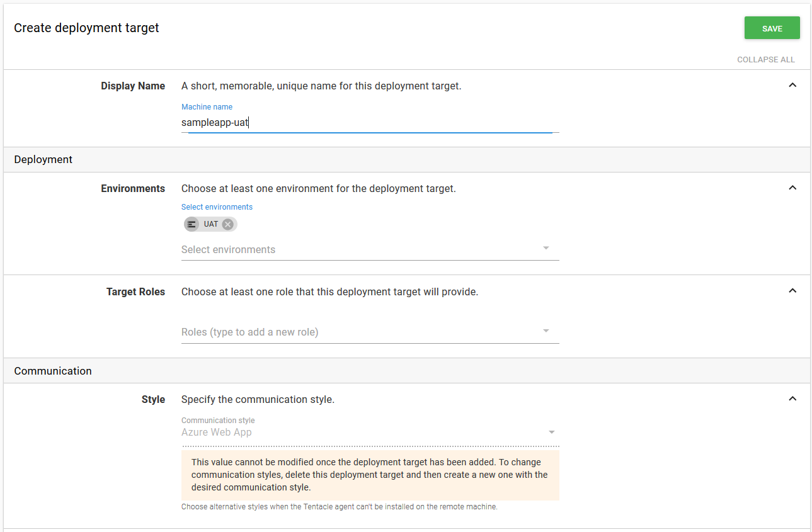Click the Tentacle agent hint text
812x532 pixels.
(340, 507)
